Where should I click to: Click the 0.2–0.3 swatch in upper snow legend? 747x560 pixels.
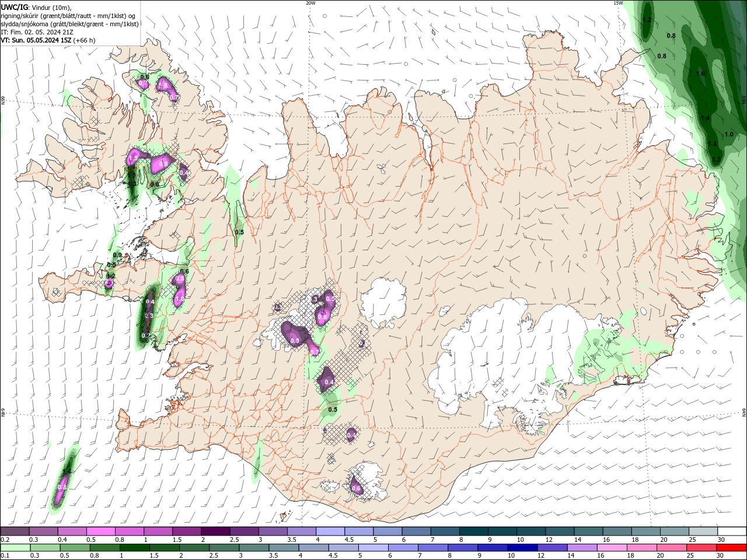(x=15, y=531)
